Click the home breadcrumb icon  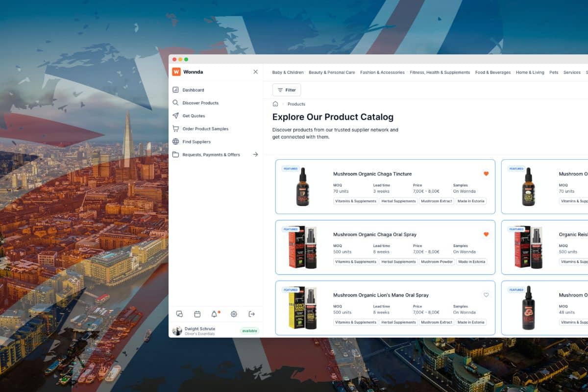click(x=275, y=104)
